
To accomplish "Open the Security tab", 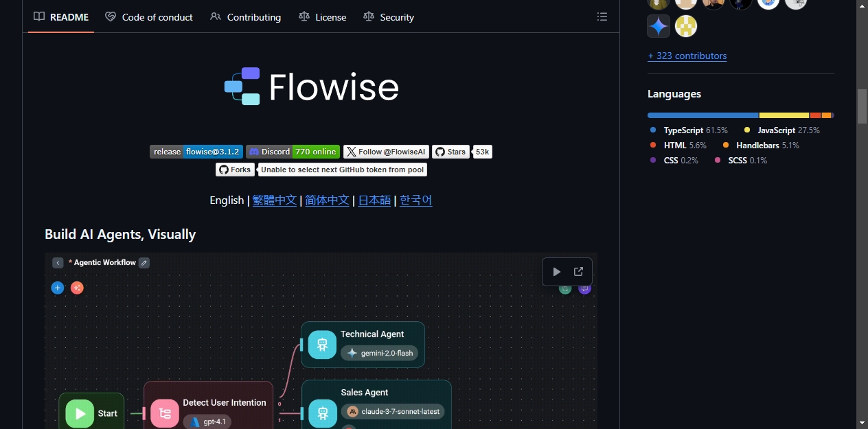I will point(389,16).
